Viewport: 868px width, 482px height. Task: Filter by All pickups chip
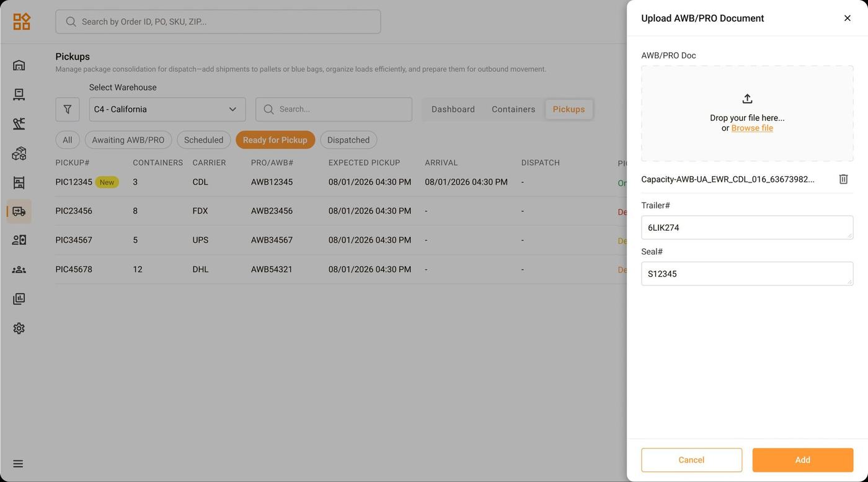[68, 140]
